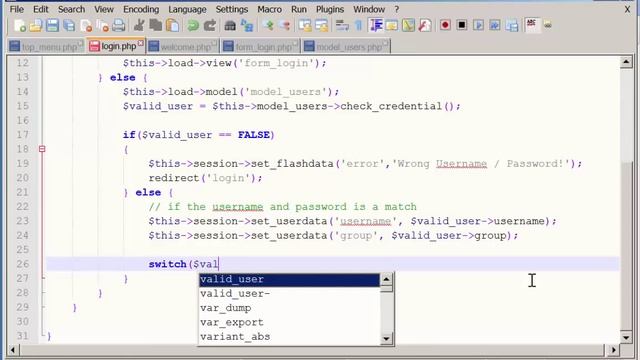Open the Settings menu

[x=231, y=9]
